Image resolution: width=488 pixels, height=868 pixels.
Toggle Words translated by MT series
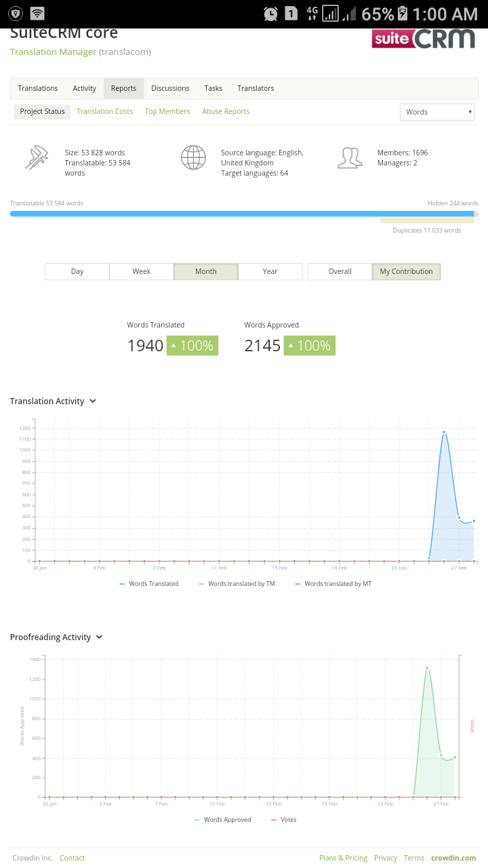pos(333,583)
